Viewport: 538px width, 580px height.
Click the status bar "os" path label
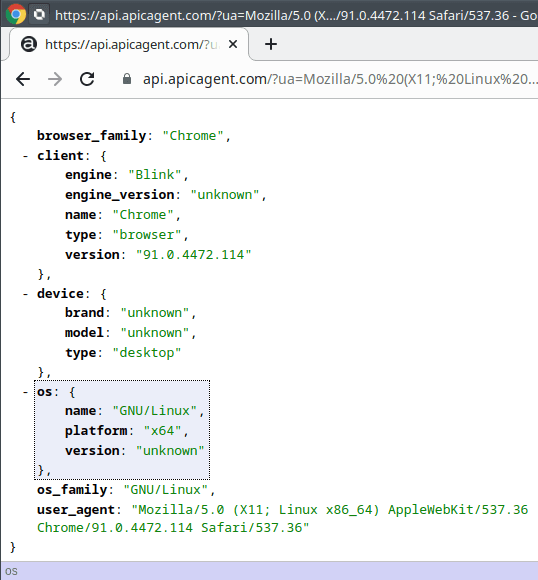click(11, 571)
